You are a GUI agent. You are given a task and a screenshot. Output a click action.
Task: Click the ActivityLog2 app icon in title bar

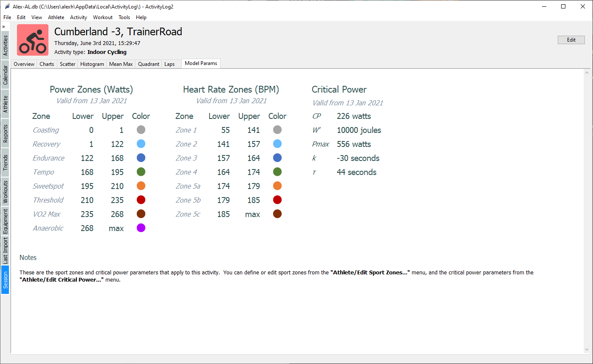pos(7,6)
